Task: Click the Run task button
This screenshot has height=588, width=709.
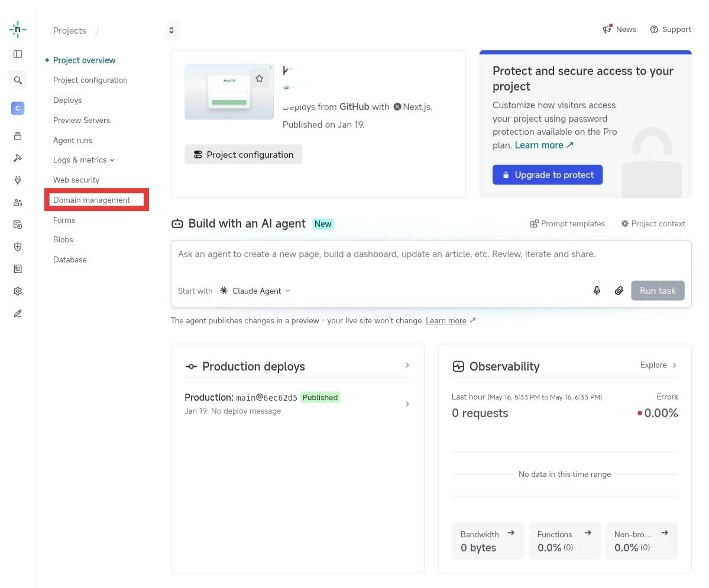Action: tap(658, 291)
